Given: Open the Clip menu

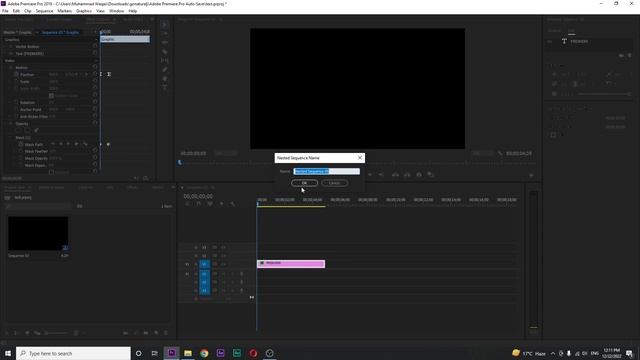Looking at the screenshot, I should click(28, 11).
